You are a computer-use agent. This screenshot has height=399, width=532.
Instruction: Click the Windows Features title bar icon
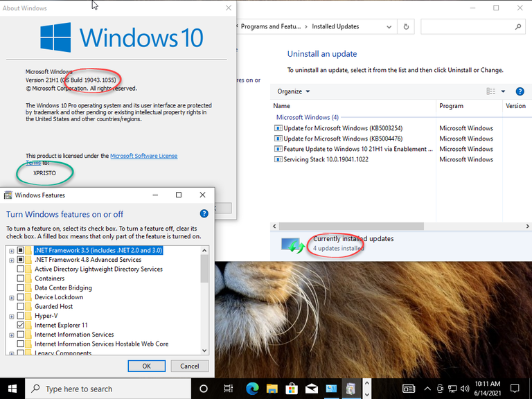pos(8,195)
